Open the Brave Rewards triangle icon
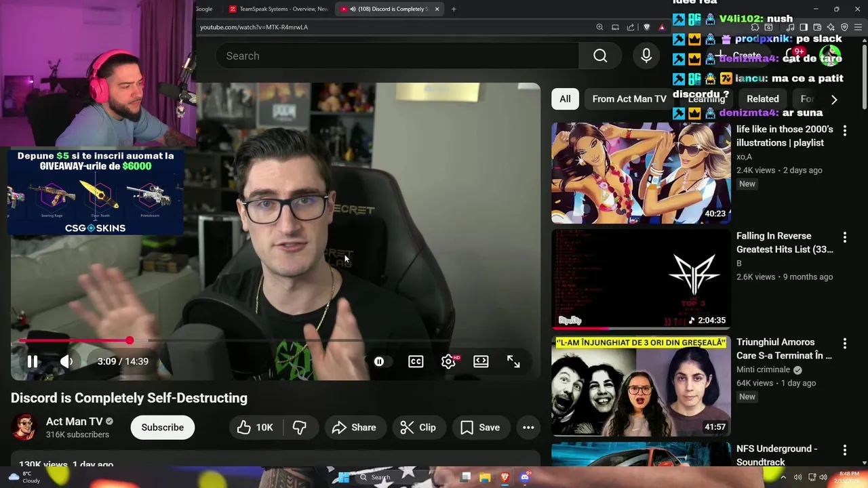The image size is (868, 488). [x=662, y=27]
